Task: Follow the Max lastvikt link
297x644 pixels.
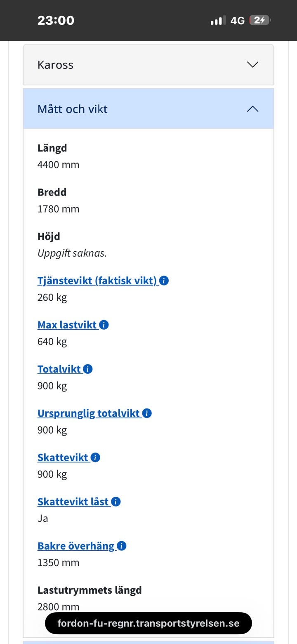Action: point(68,325)
